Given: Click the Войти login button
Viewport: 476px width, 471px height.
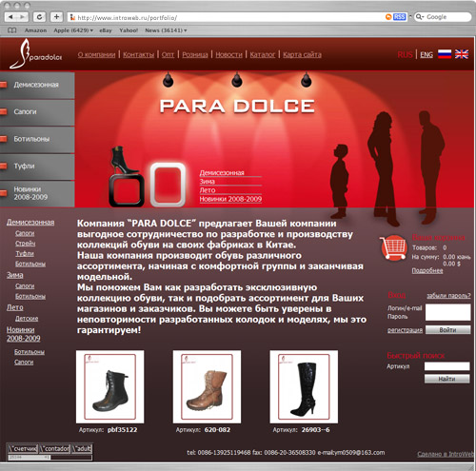Looking at the screenshot, I should point(447,330).
